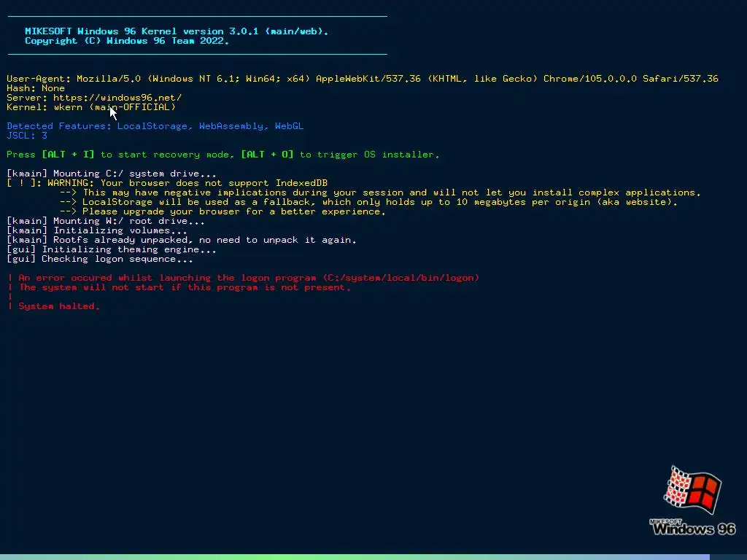Click the '[ALT + I]' recovery mode hint
This screenshot has height=560, width=747.
coord(68,155)
